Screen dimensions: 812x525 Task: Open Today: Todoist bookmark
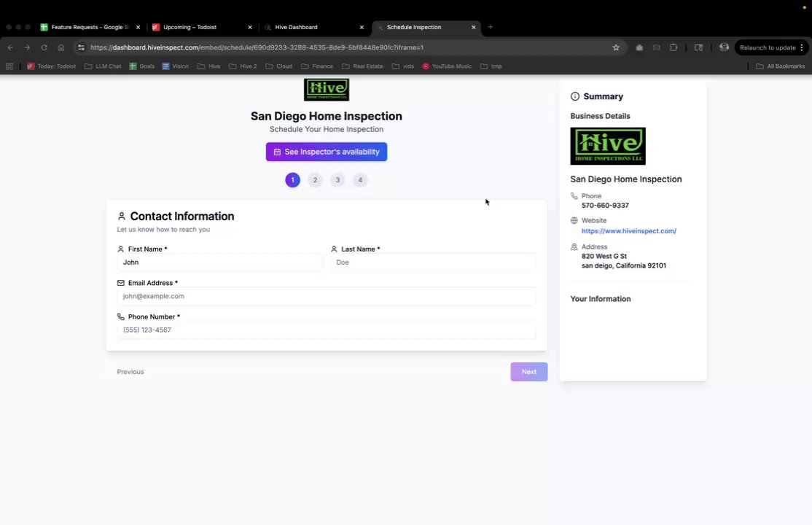point(51,66)
